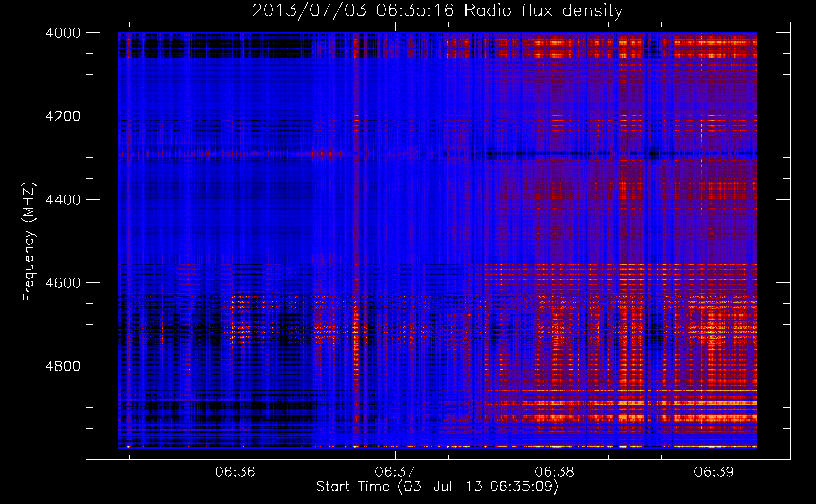Click the 4200 frequency tick label
This screenshot has height=504, width=816.
click(x=63, y=116)
